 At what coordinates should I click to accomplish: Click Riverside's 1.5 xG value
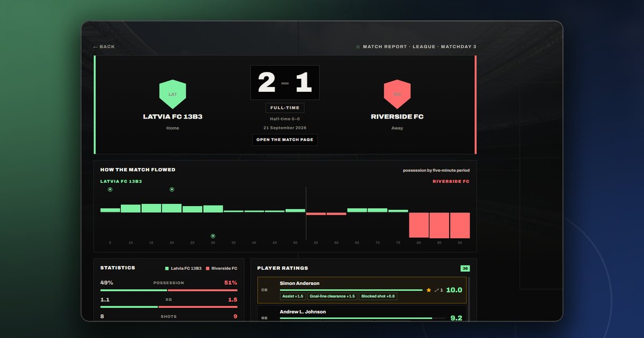(x=232, y=299)
